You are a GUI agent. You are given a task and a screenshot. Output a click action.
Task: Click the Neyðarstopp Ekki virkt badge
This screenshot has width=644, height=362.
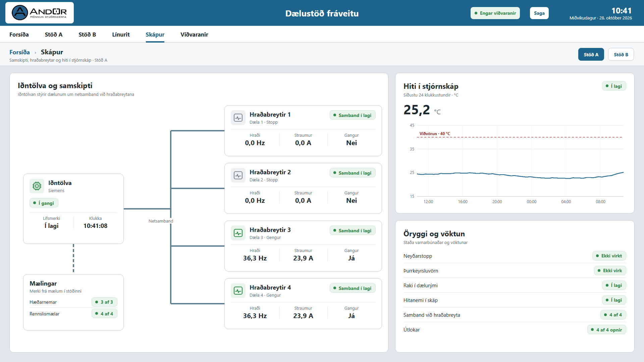coord(609,256)
